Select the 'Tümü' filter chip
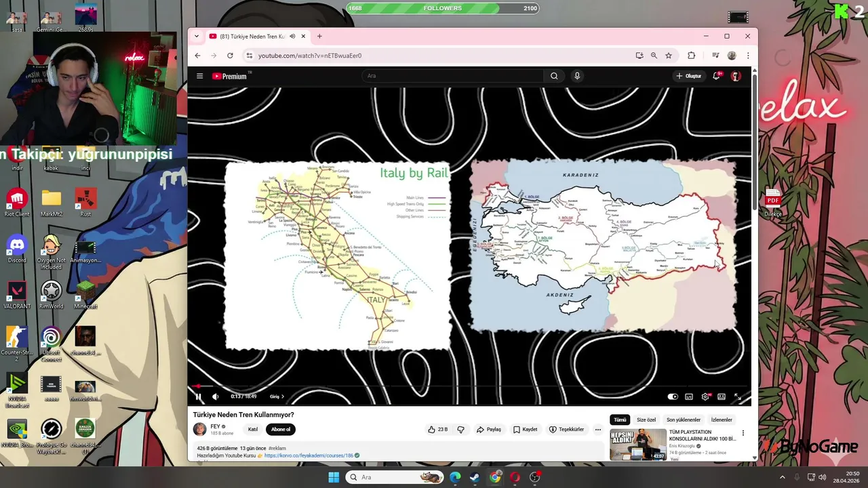 coord(620,420)
